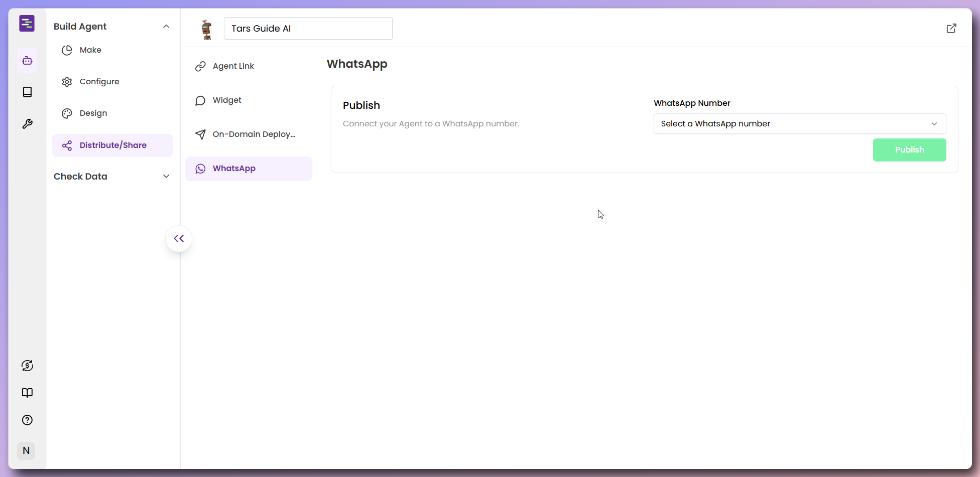Open Select a WhatsApp number dropdown
The image size is (980, 477).
800,124
